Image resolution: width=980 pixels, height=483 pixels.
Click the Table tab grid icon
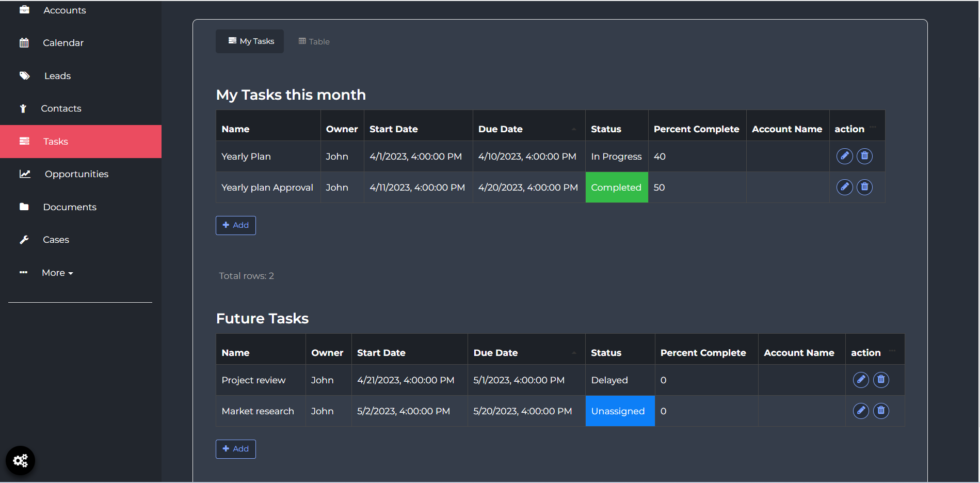point(302,41)
